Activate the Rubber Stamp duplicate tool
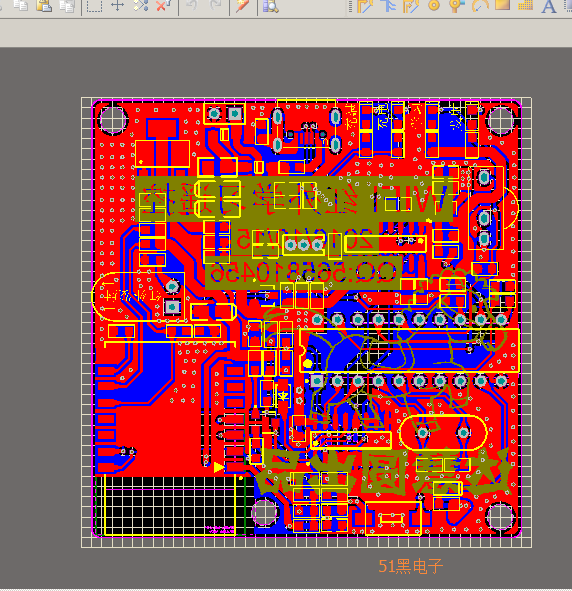 pos(67,6)
